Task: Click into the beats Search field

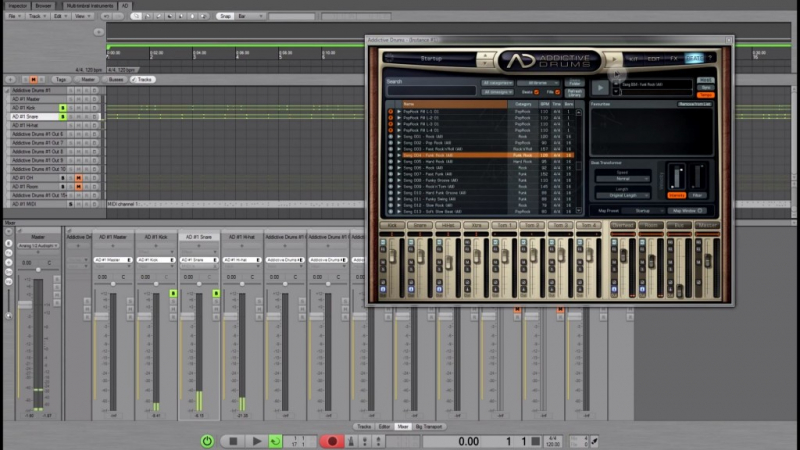Action: tap(432, 91)
